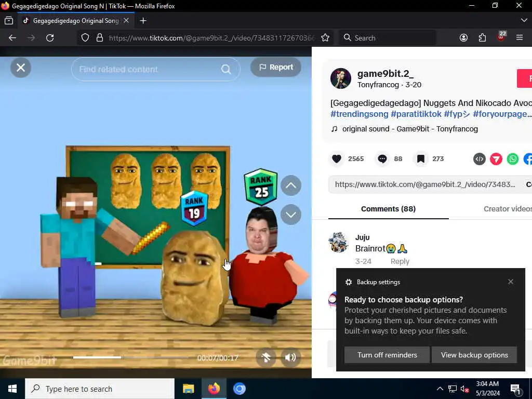Report this video

pos(276,67)
